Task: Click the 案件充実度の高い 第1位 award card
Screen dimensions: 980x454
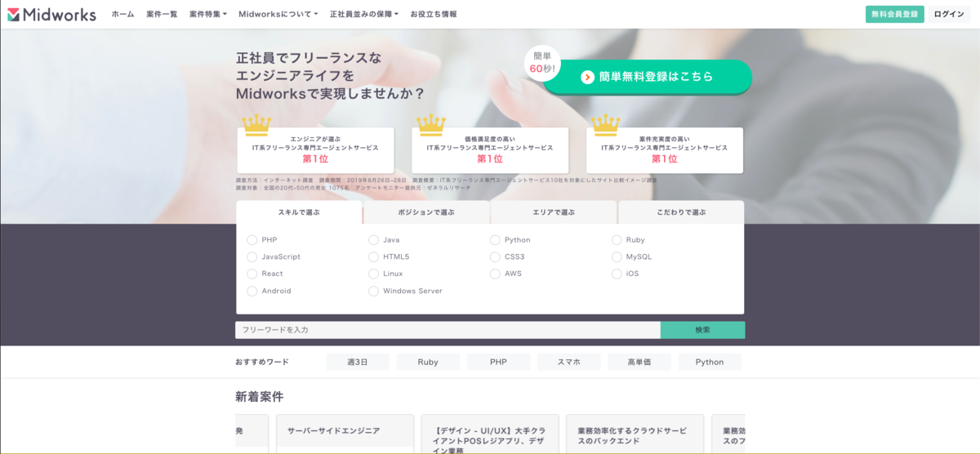Action: point(665,150)
